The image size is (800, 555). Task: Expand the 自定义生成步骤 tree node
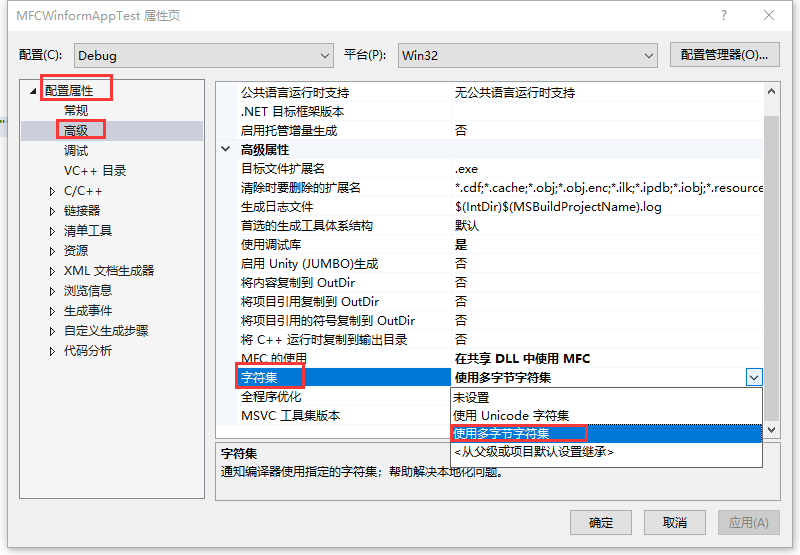click(x=52, y=331)
